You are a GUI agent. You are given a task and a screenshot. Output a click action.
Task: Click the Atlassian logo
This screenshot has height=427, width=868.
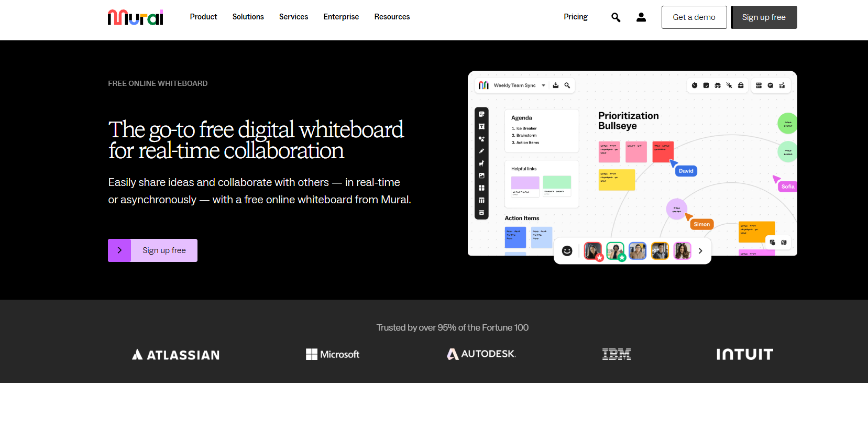pyautogui.click(x=175, y=355)
